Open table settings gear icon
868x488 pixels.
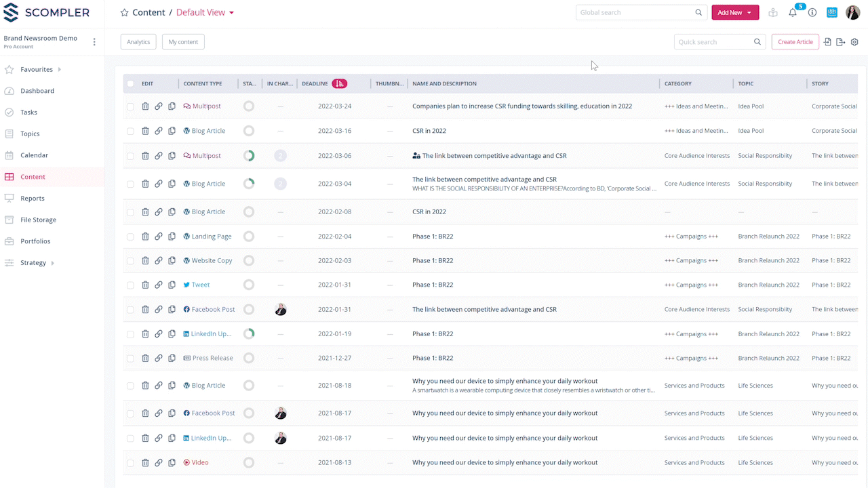tap(854, 42)
